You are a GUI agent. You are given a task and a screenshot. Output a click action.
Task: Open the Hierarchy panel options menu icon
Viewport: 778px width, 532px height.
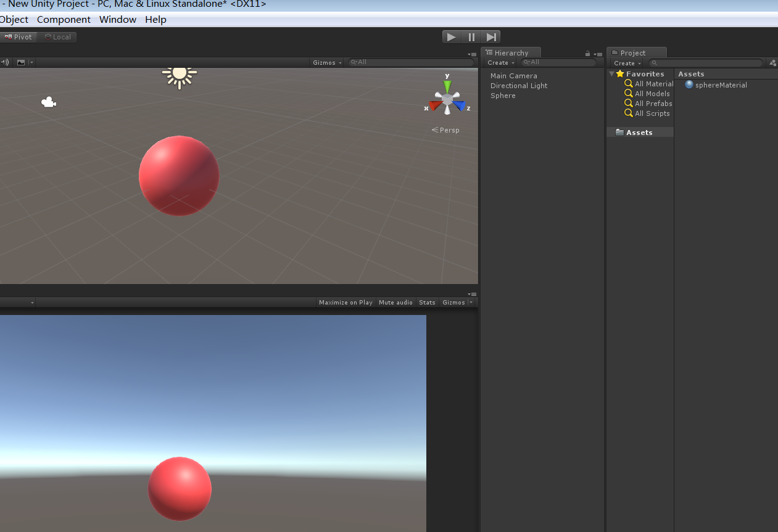coord(597,54)
